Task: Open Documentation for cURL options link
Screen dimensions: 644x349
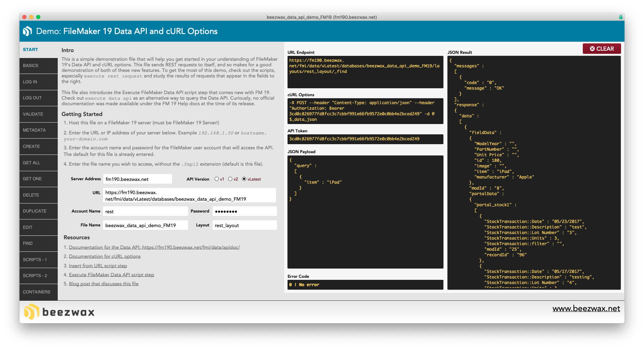Action: coord(105,257)
